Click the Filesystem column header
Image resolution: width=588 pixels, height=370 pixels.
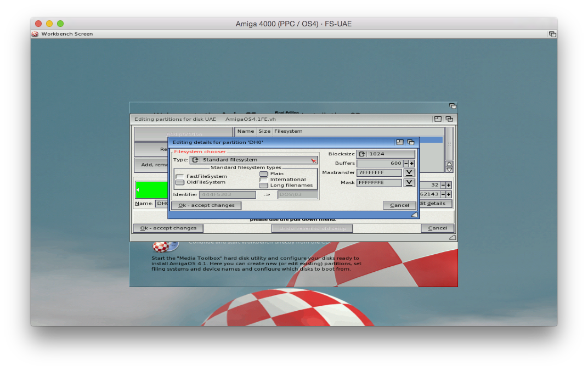288,131
